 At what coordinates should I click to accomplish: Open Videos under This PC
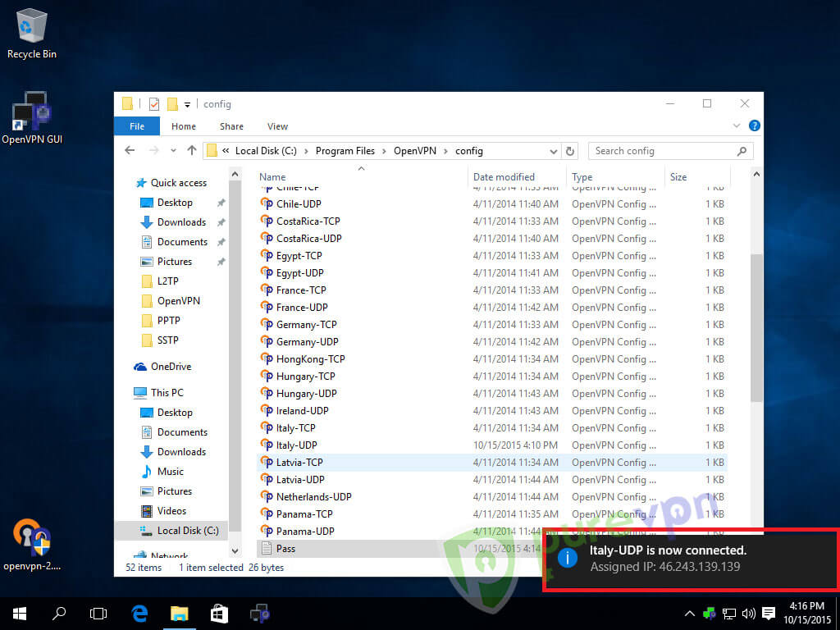(171, 511)
